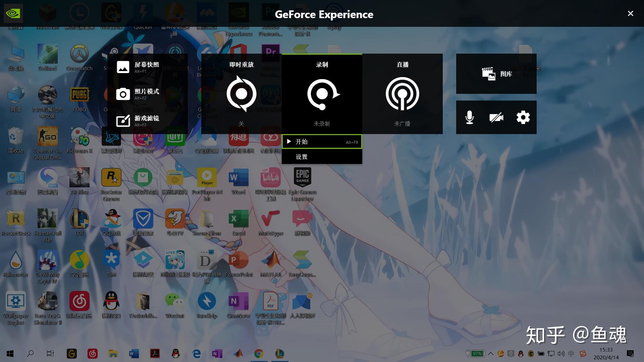Open overlay settings gear

[x=523, y=117]
